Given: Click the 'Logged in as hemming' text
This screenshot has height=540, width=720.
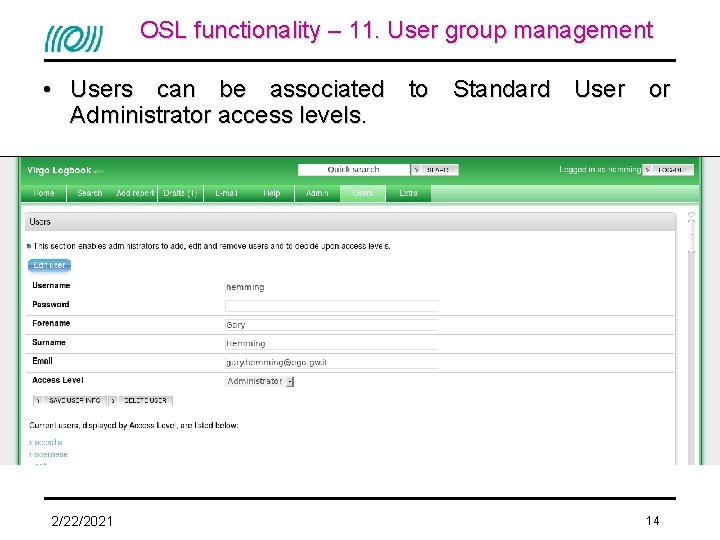Looking at the screenshot, I should click(x=600, y=169).
